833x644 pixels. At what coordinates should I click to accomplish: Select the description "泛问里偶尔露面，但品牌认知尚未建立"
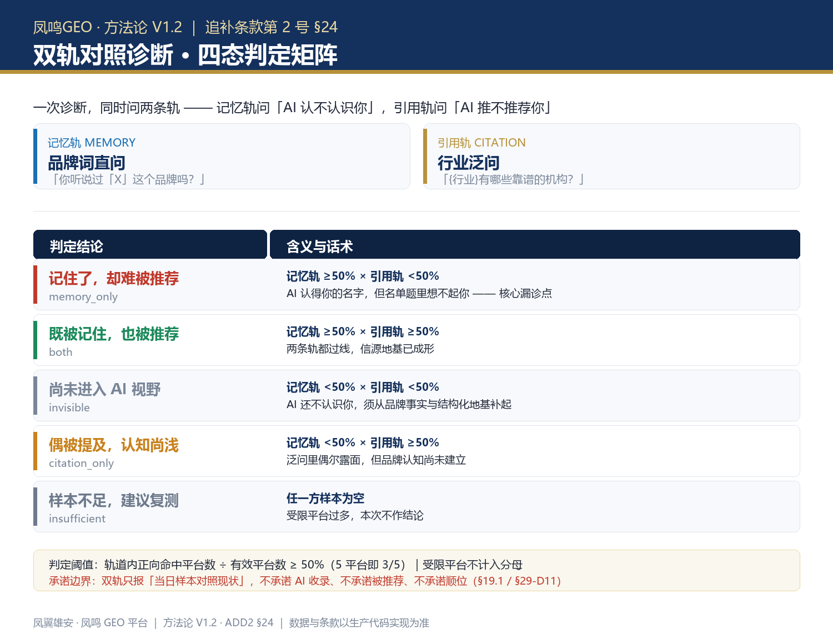(x=376, y=460)
